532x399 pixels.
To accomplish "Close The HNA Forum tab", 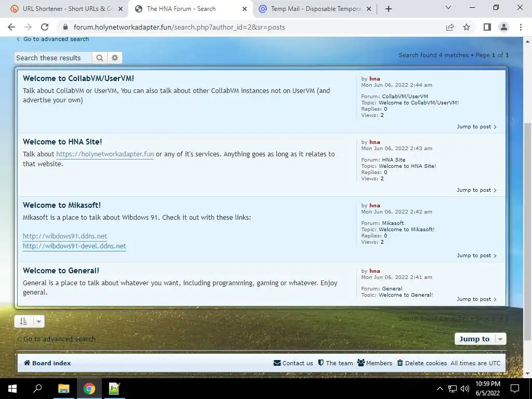I will pos(245,9).
